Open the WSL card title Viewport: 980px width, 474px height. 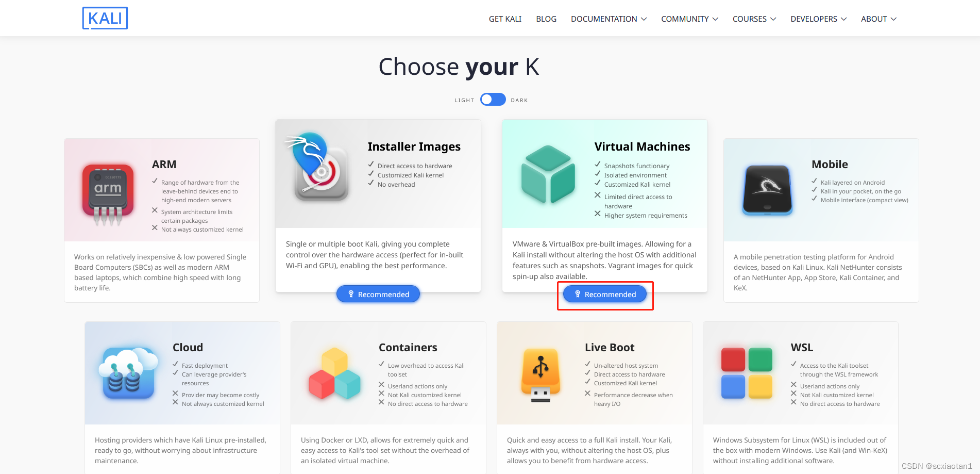(802, 348)
